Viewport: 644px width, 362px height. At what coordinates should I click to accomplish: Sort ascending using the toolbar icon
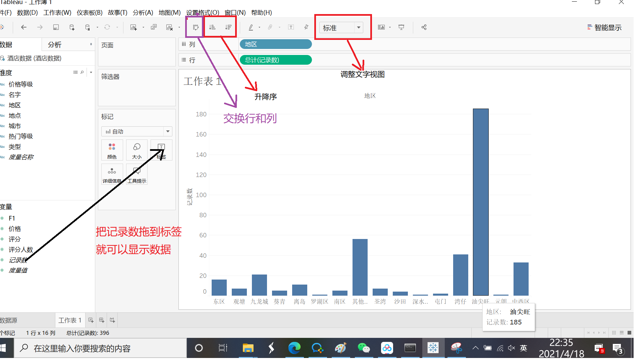[212, 27]
